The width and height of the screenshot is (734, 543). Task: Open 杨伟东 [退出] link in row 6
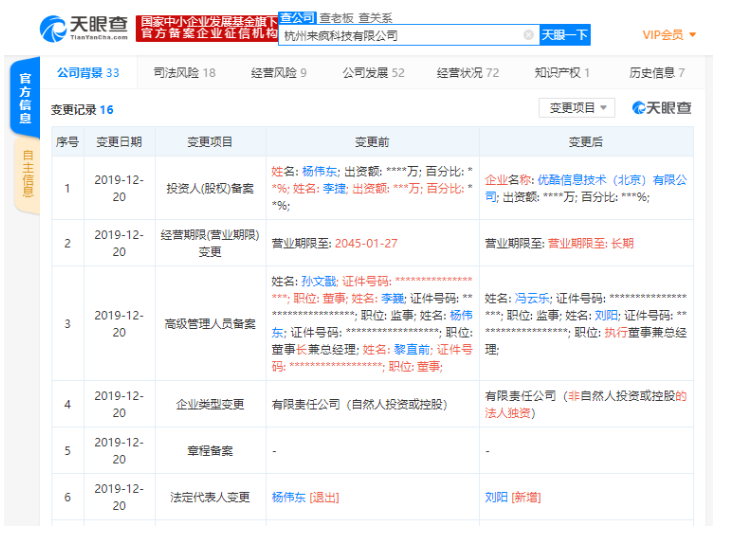[305, 497]
